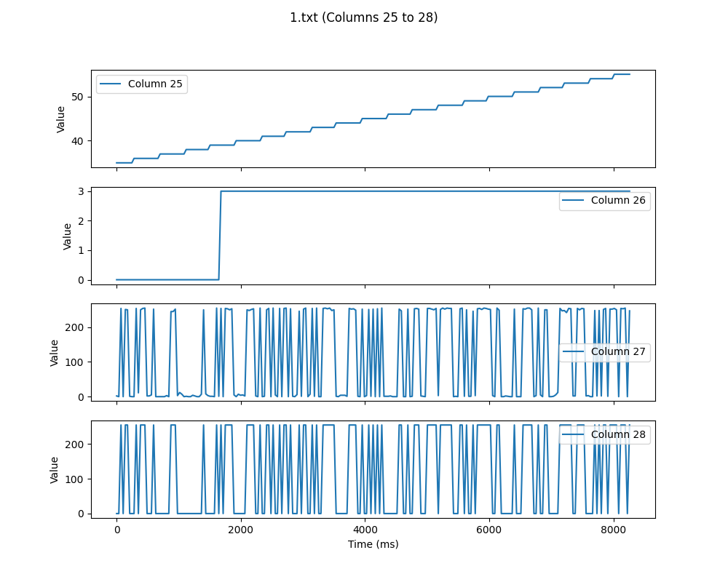Click the 2000 tick label on the time axis

tap(240, 530)
